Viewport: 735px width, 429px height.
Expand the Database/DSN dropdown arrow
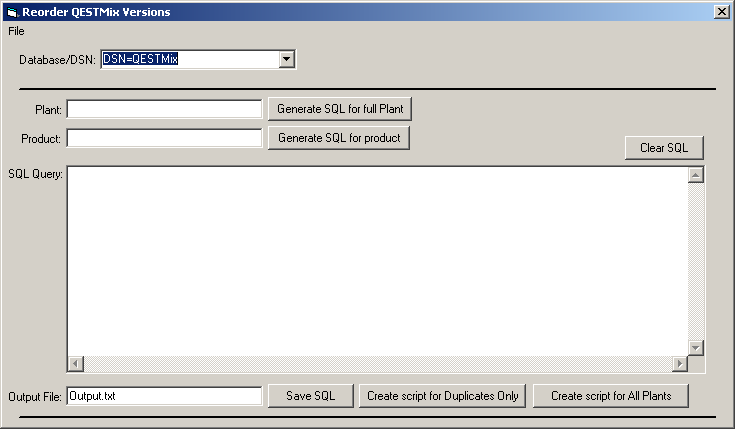pos(287,59)
